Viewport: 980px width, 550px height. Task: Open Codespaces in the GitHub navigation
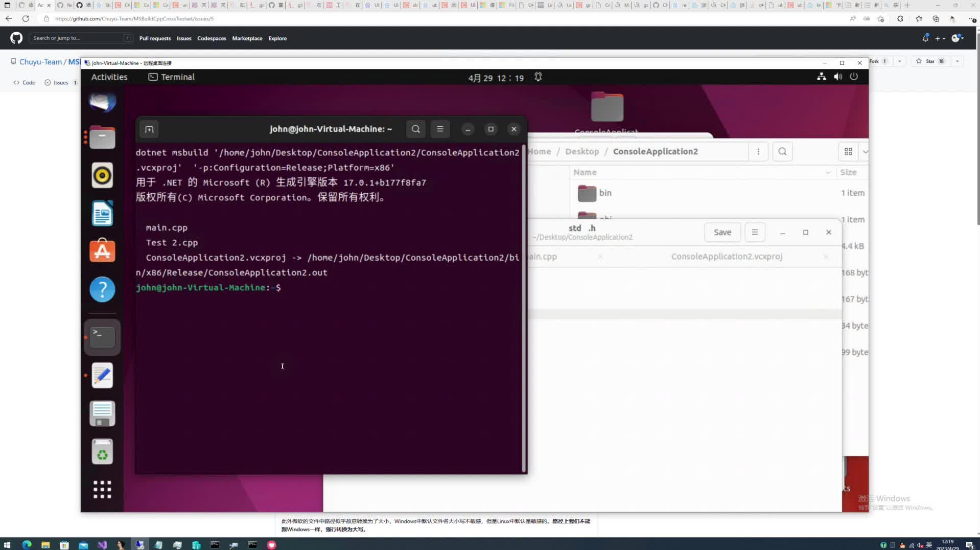tap(212, 38)
